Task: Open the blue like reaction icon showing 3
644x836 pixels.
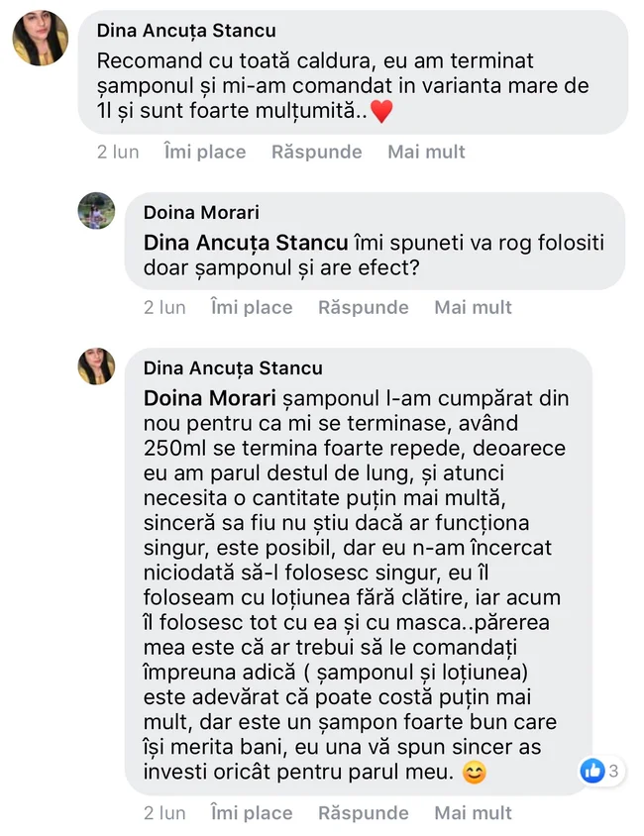Action: [592, 770]
